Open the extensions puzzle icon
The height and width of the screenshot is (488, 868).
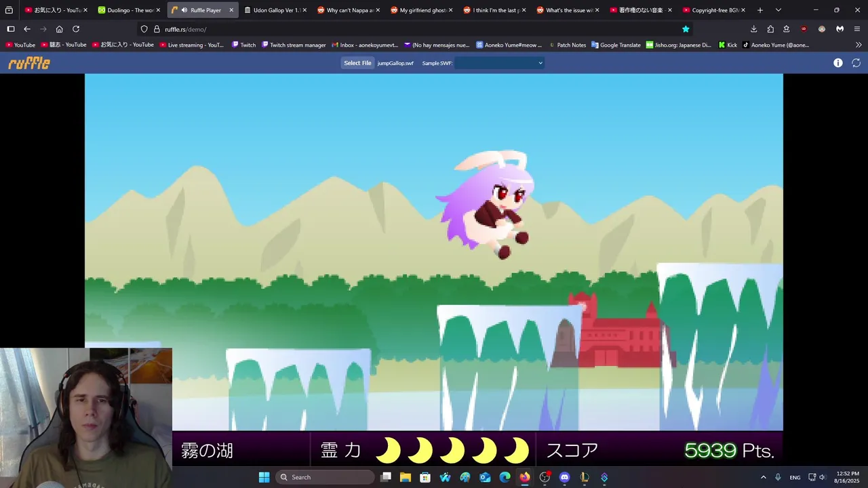(x=770, y=29)
